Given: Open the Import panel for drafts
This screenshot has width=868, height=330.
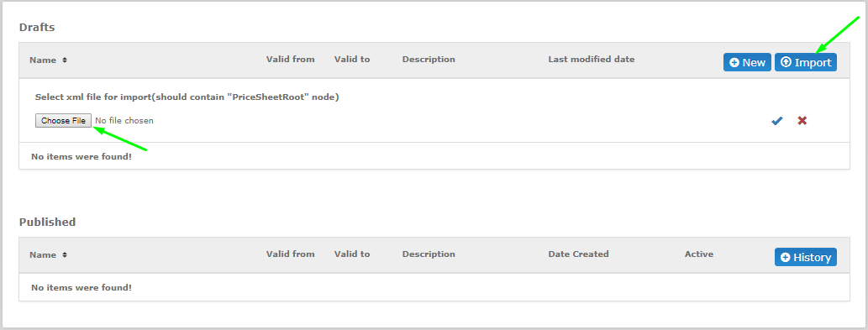Looking at the screenshot, I should click(x=806, y=62).
